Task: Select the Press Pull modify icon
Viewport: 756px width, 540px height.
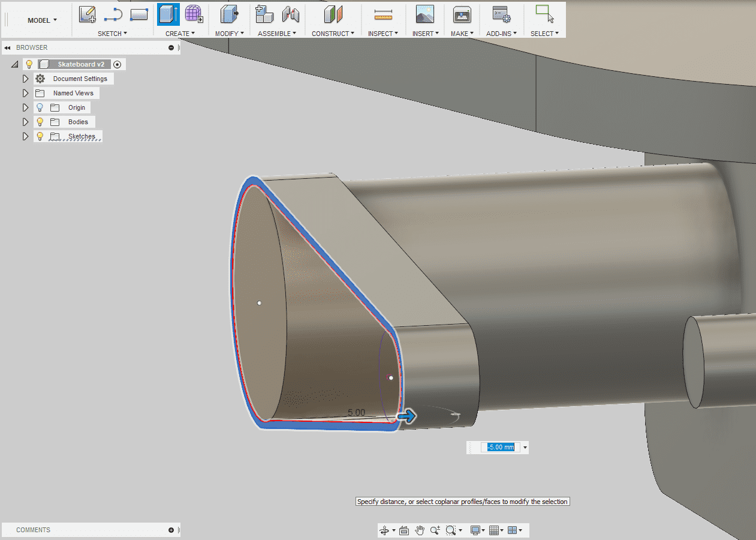Action: pos(228,14)
